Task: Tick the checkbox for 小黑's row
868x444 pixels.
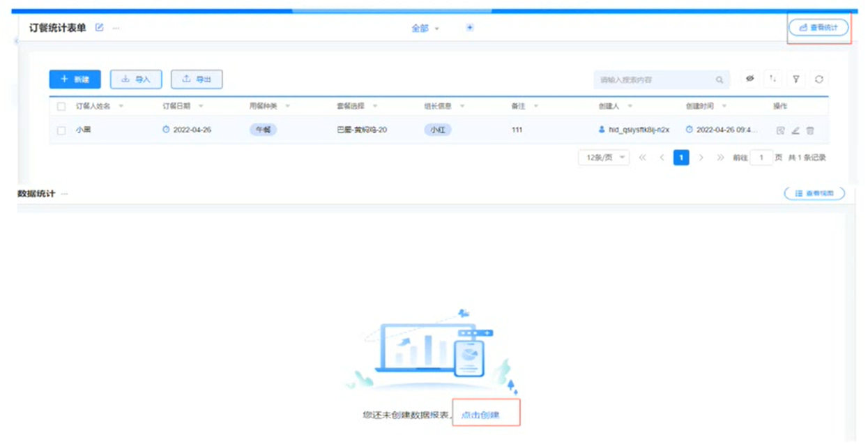Action: [61, 130]
